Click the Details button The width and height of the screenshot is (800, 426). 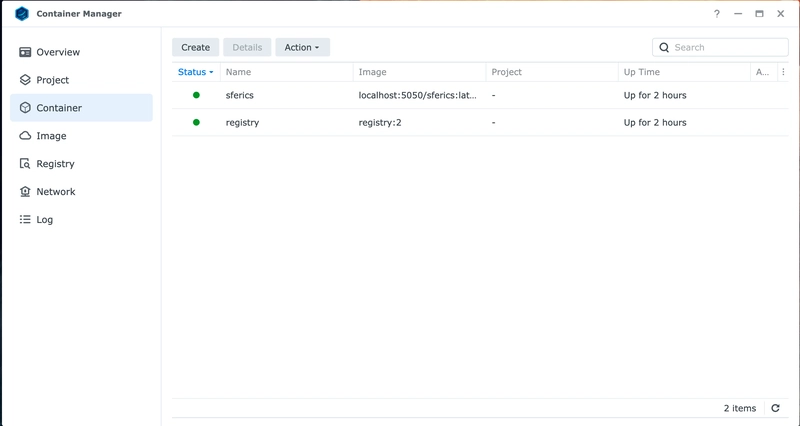pos(247,47)
